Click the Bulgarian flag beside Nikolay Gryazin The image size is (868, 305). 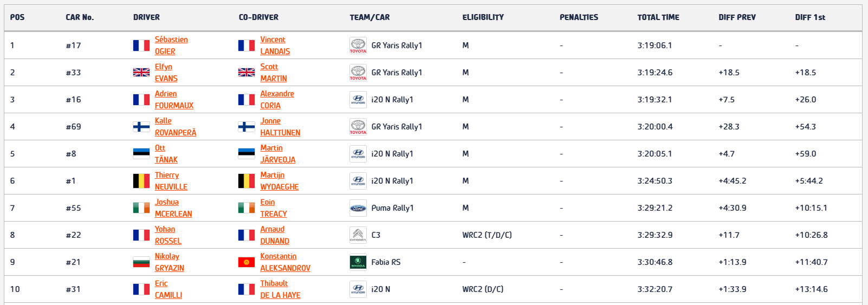coord(141,262)
